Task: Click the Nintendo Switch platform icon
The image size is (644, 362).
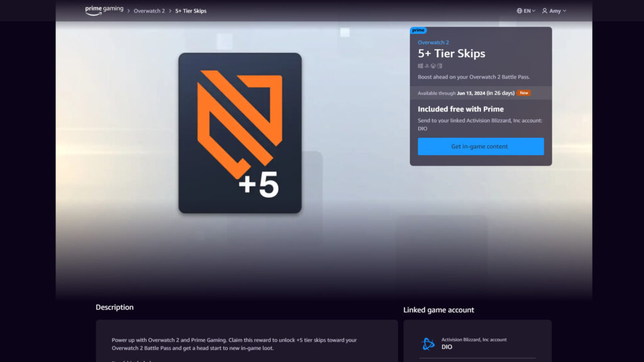Action: tap(440, 66)
